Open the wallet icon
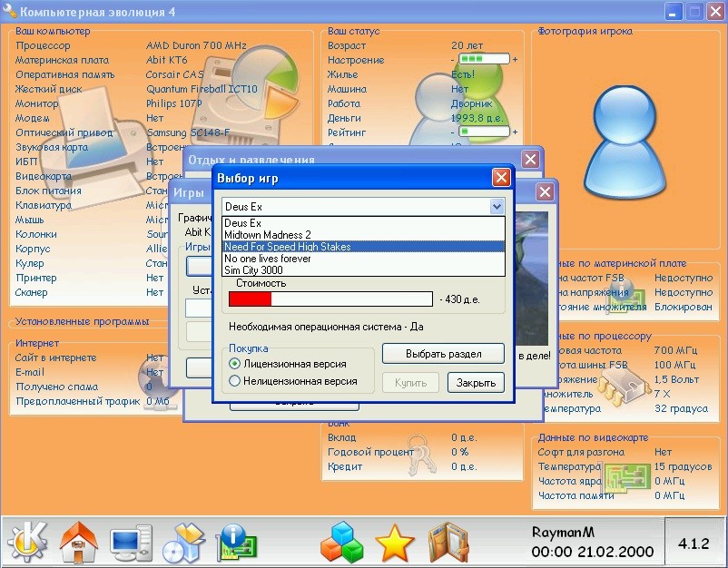The image size is (728, 568). (x=448, y=542)
